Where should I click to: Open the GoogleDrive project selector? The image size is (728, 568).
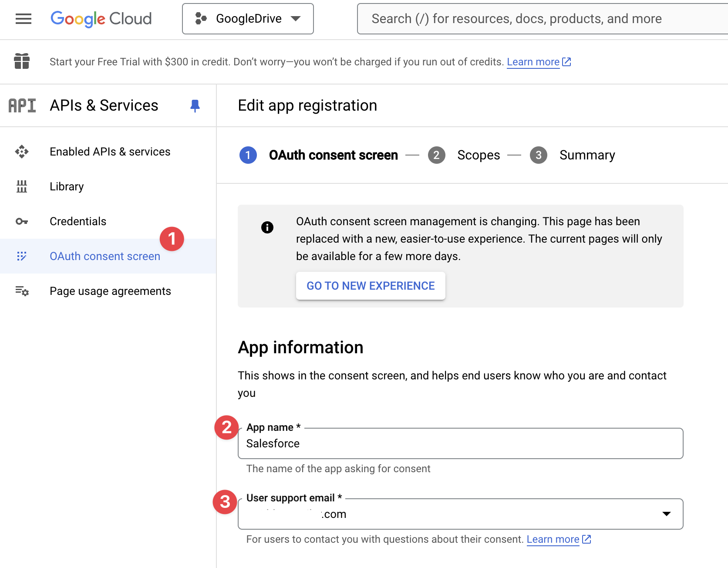[248, 18]
